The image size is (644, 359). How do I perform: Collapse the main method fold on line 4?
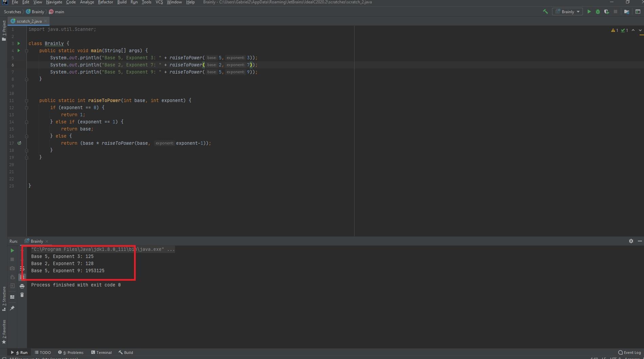pyautogui.click(x=26, y=51)
